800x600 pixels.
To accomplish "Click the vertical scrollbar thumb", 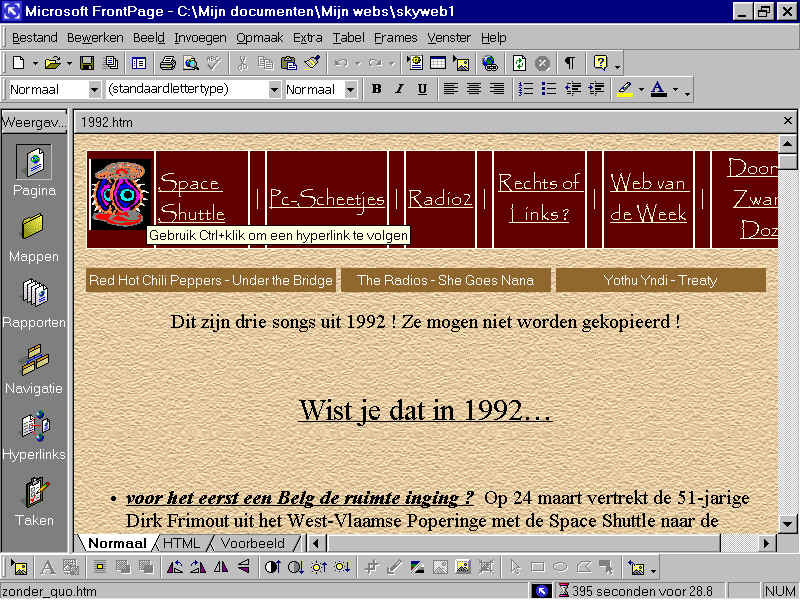I will tap(788, 162).
